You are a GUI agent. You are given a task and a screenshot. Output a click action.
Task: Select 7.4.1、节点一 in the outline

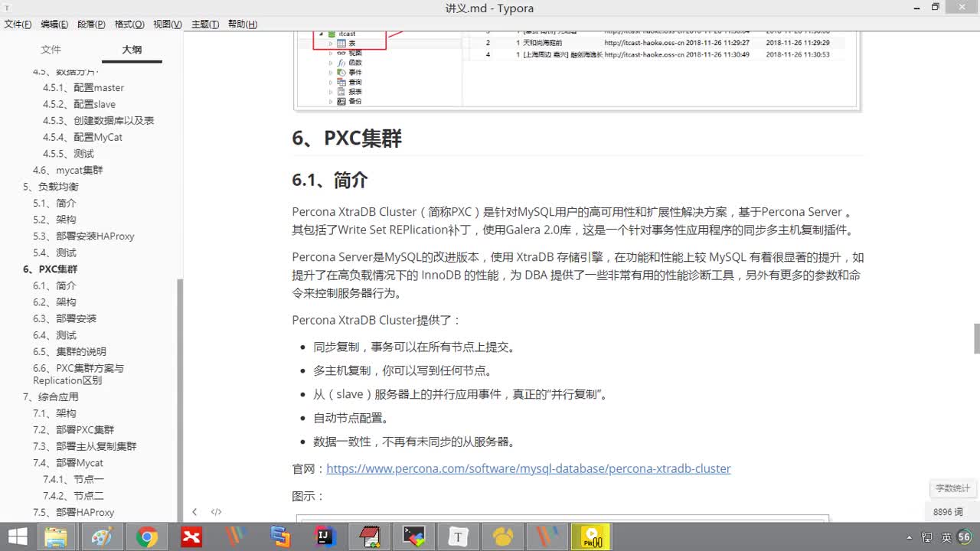pyautogui.click(x=73, y=479)
